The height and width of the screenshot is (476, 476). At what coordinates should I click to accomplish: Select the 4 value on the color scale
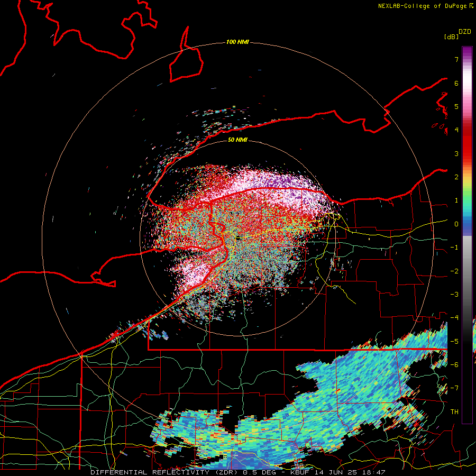(456, 130)
